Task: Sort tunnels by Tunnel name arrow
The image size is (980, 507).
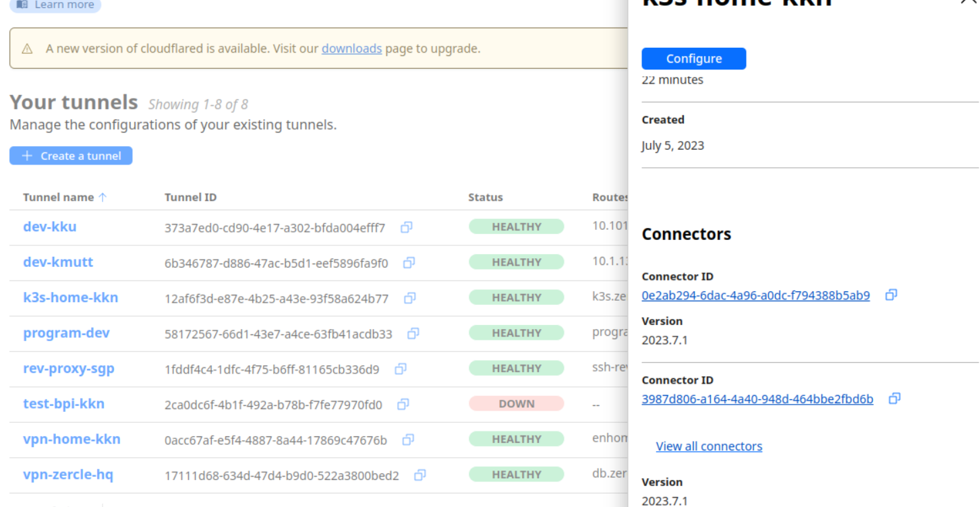Action: click(x=103, y=198)
